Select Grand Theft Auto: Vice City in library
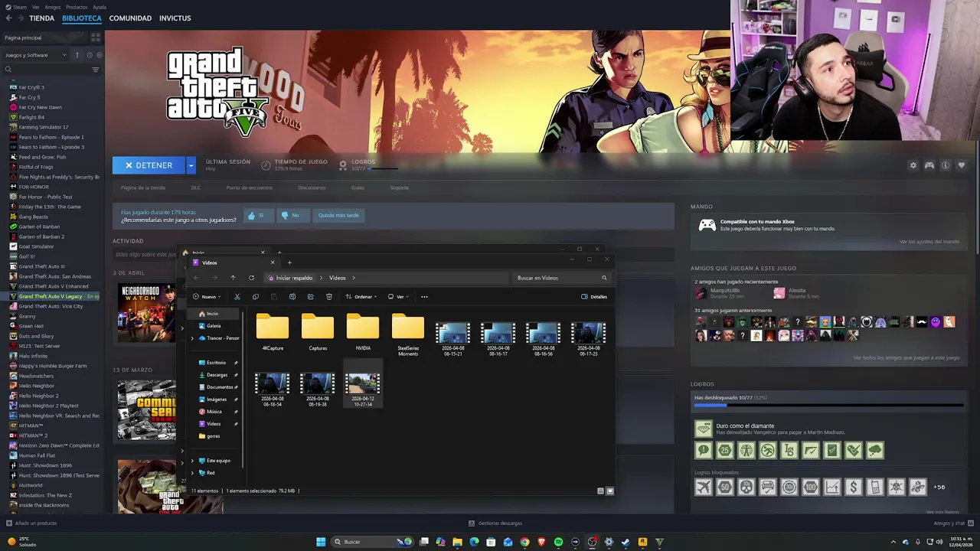This screenshot has width=980, height=551. coord(51,306)
